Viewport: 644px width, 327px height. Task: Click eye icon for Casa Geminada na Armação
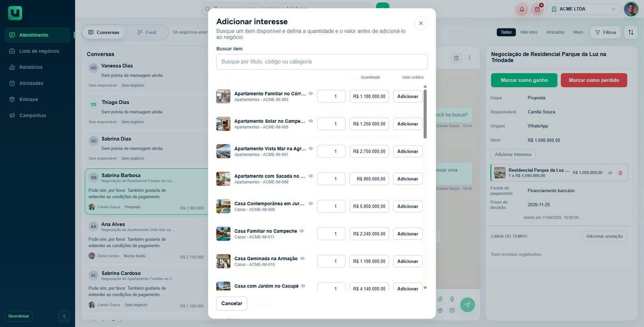(x=302, y=258)
